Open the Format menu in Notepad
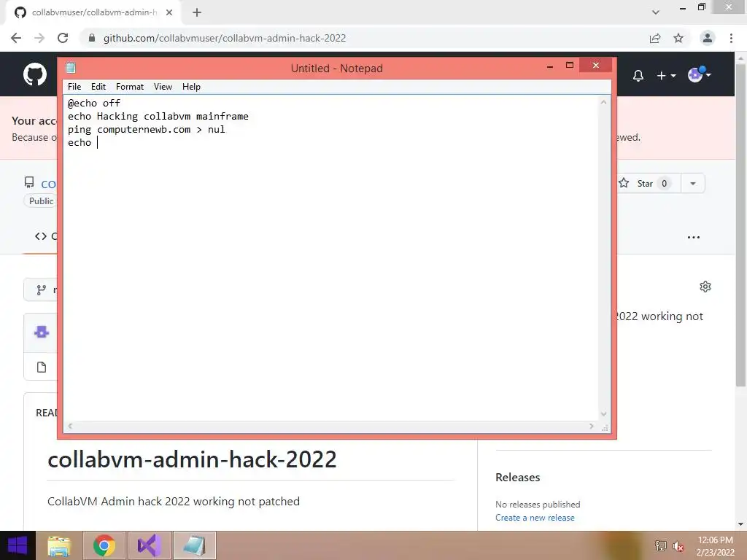The height and width of the screenshot is (560, 747). (x=130, y=87)
